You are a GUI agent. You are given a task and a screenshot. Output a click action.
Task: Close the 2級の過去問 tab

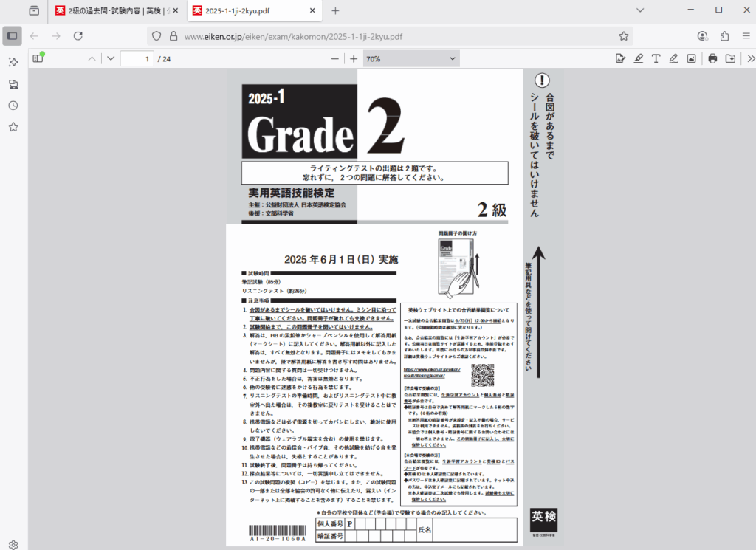click(176, 10)
